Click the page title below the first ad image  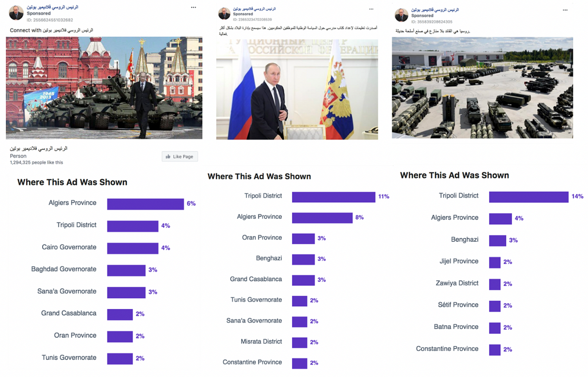pos(39,148)
